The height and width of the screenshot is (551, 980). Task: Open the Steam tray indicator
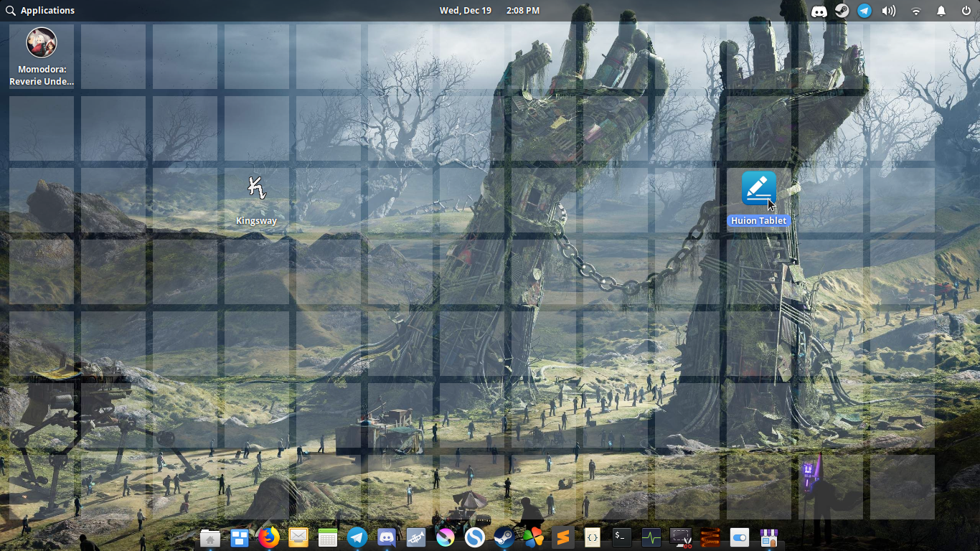point(842,11)
